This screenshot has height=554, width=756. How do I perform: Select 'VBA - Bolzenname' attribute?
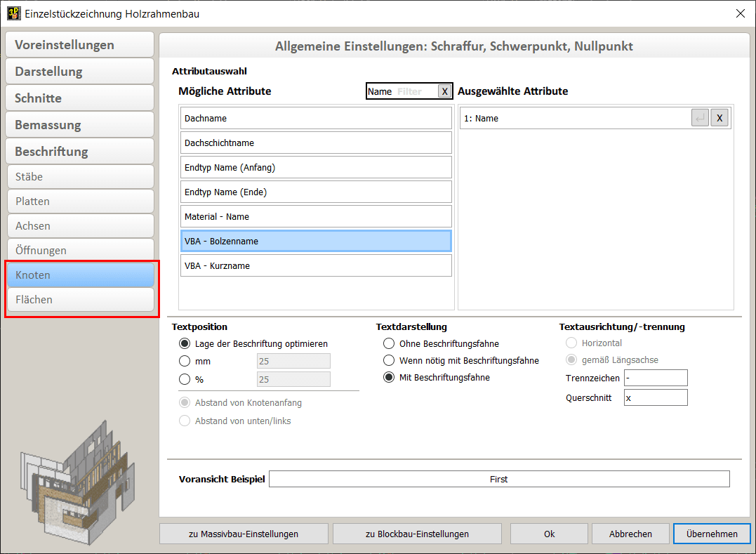point(316,241)
